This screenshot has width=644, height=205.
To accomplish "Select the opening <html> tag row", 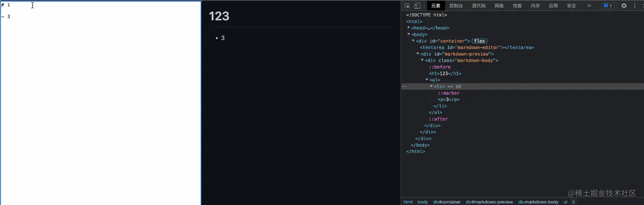I will 414,21.
